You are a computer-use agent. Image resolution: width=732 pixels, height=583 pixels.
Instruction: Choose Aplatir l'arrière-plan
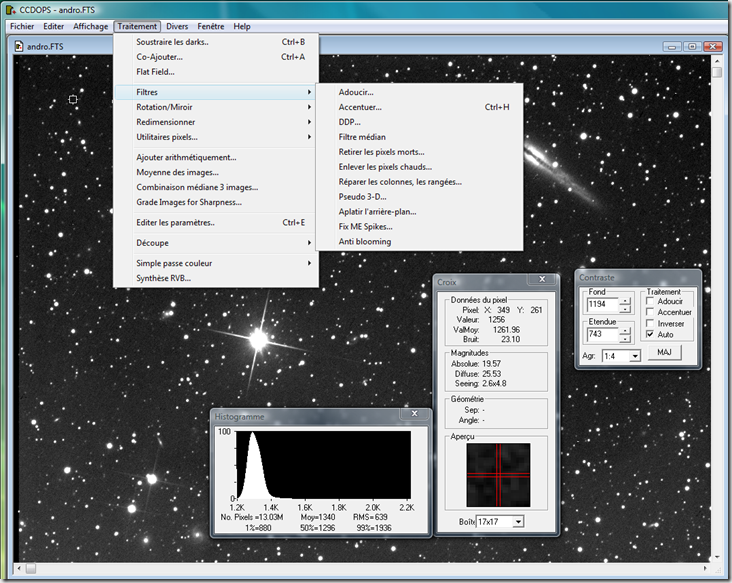419,211
